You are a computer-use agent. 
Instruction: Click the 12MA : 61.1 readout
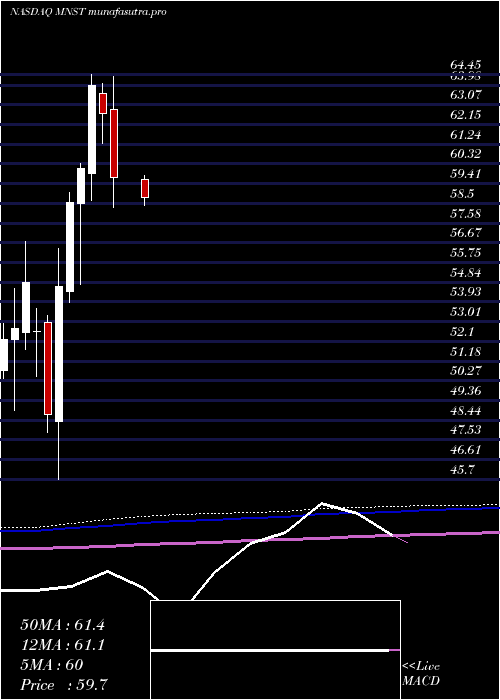coord(62,645)
